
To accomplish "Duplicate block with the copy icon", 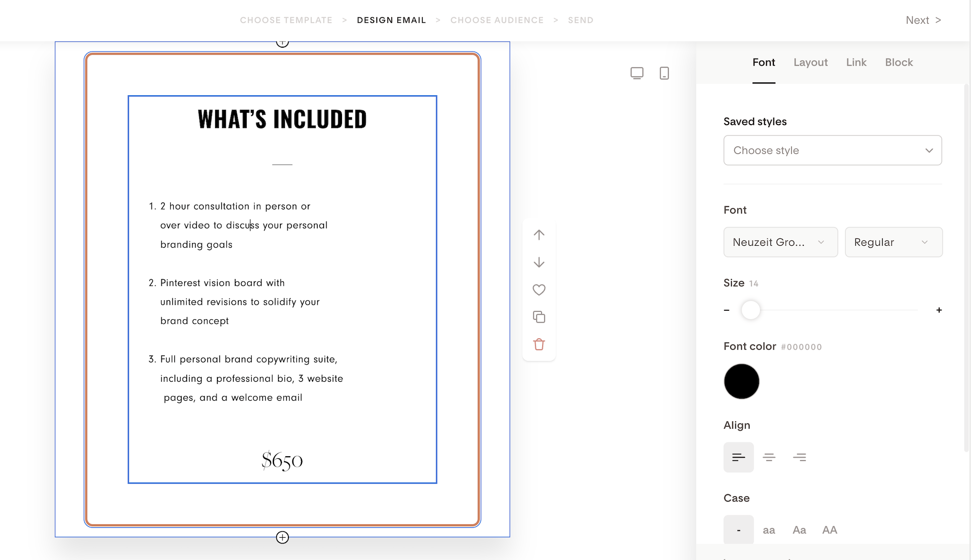I will 539,317.
